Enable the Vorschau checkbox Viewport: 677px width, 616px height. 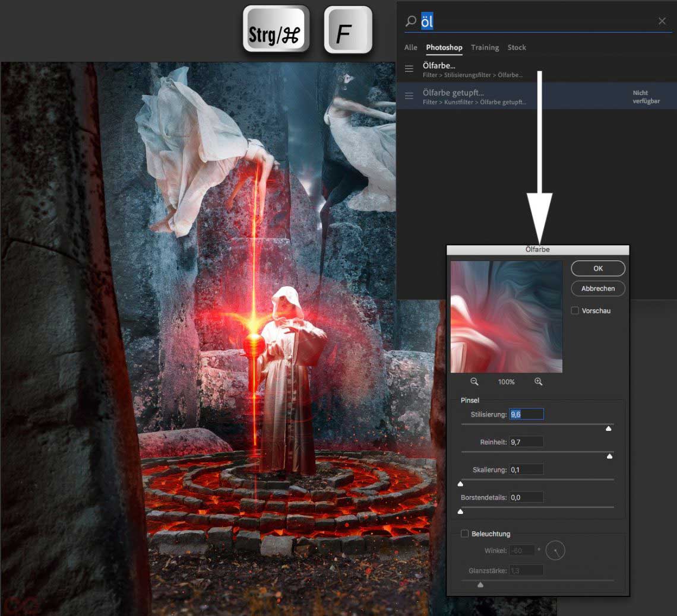point(575,310)
